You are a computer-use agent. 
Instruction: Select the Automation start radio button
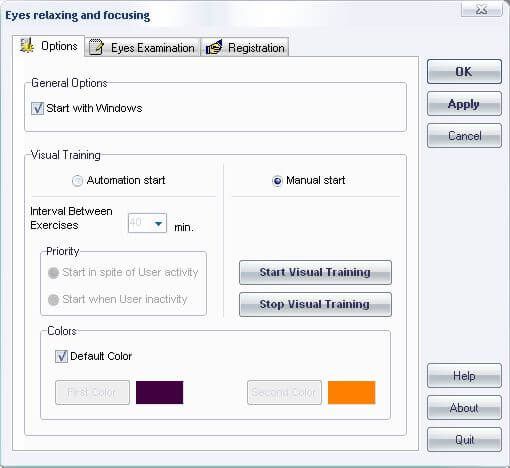pos(77,181)
